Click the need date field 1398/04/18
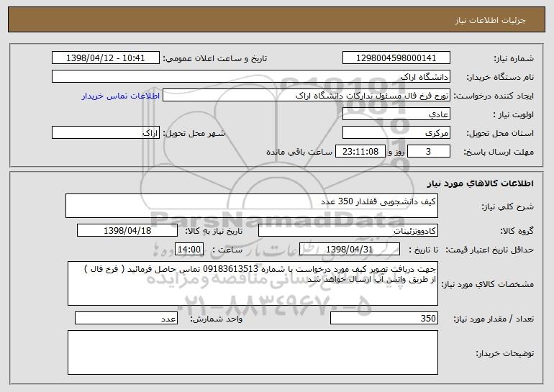The height and width of the screenshot is (392, 554). (x=127, y=231)
